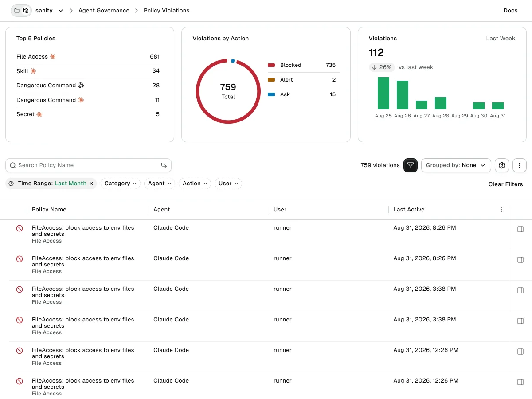532x399 pixels.
Task: Click blocked icon on first 3:38 PM row
Action: [x=20, y=289]
